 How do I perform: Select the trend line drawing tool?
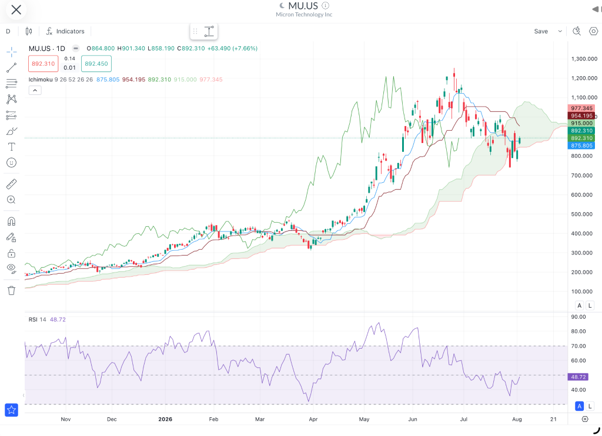[x=12, y=68]
